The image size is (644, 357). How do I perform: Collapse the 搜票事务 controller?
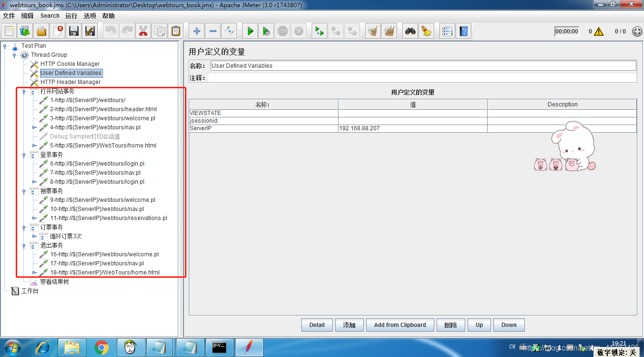(x=24, y=191)
